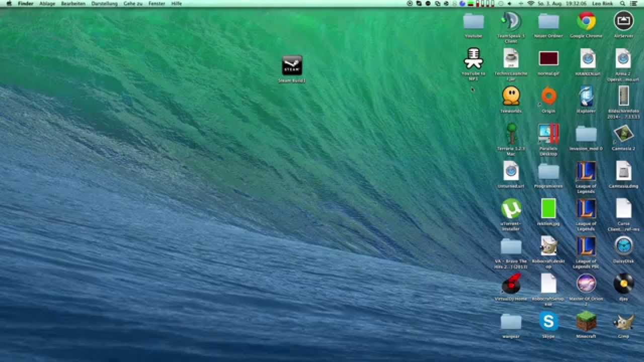Select Unturned.url shortcut file
Viewport: 644px width, 362px height.
point(511,171)
